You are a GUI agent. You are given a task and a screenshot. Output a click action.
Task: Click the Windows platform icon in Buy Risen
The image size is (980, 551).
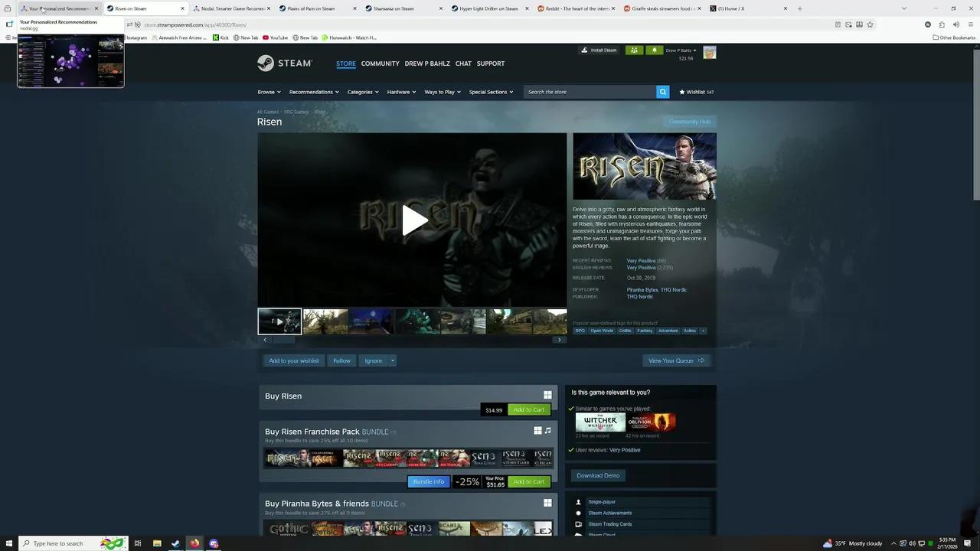pyautogui.click(x=547, y=395)
